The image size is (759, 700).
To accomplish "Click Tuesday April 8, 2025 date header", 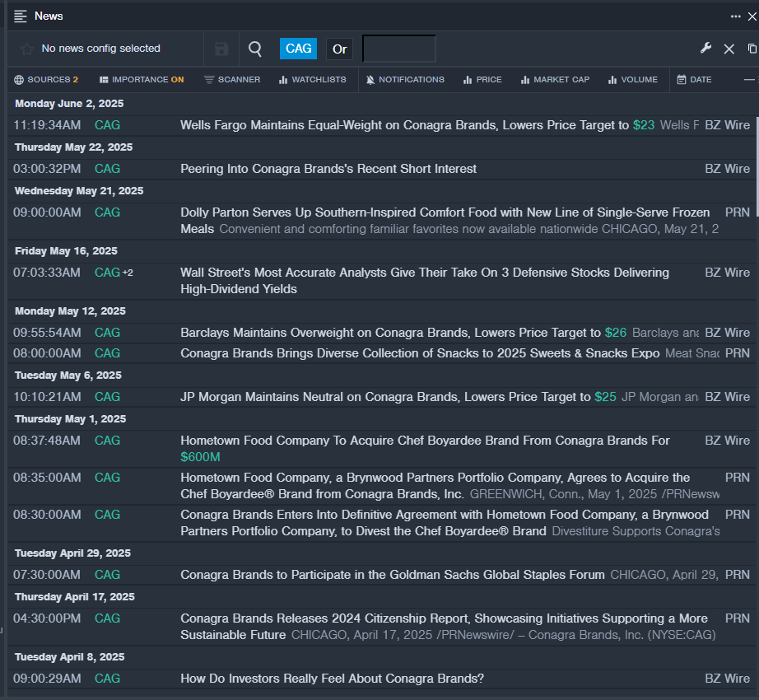I will pyautogui.click(x=70, y=657).
